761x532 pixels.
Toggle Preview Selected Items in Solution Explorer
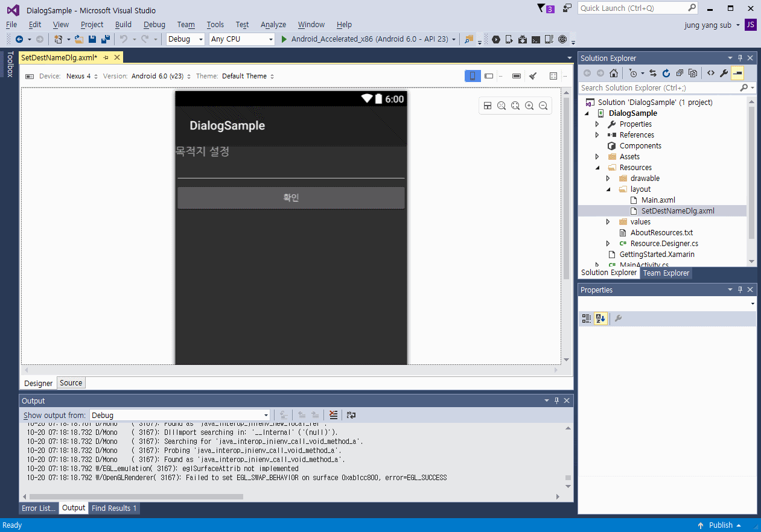tap(737, 73)
